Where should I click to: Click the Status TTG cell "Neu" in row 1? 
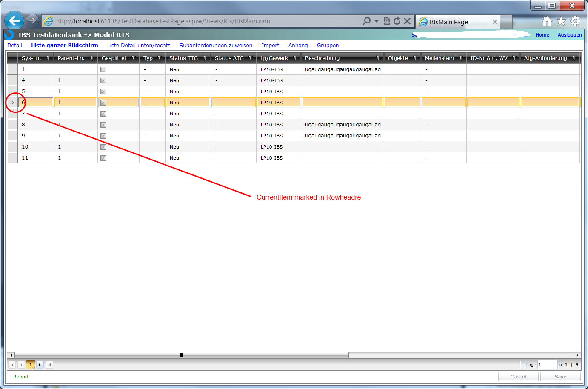point(188,69)
